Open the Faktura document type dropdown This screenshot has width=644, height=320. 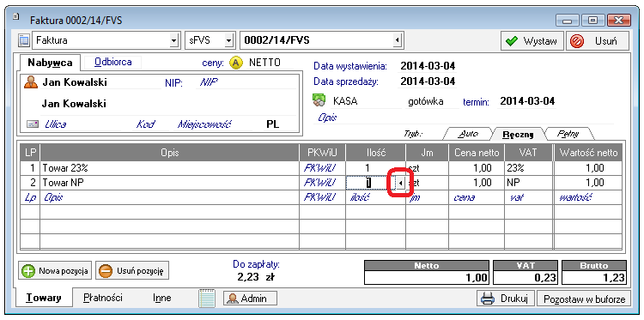pyautogui.click(x=175, y=41)
